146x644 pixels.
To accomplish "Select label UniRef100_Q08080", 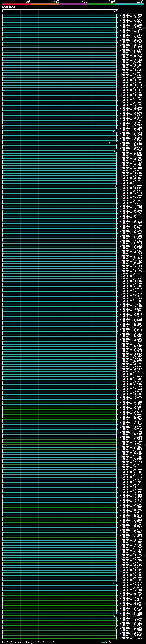I will click(131, 82).
